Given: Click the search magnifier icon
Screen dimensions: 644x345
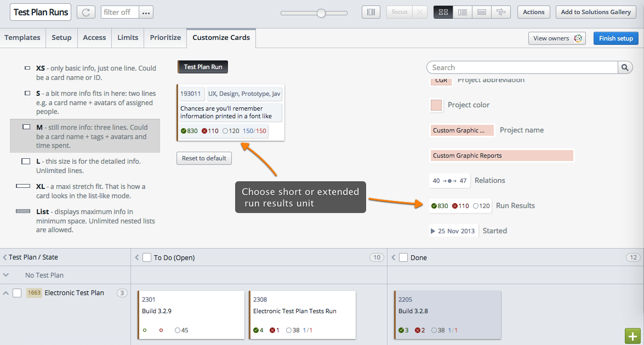Looking at the screenshot, I should point(625,67).
